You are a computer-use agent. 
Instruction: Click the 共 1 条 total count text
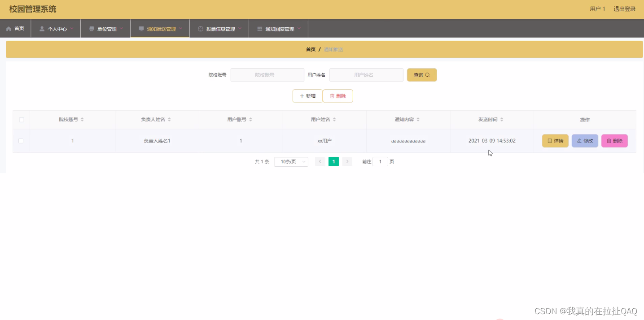point(262,162)
